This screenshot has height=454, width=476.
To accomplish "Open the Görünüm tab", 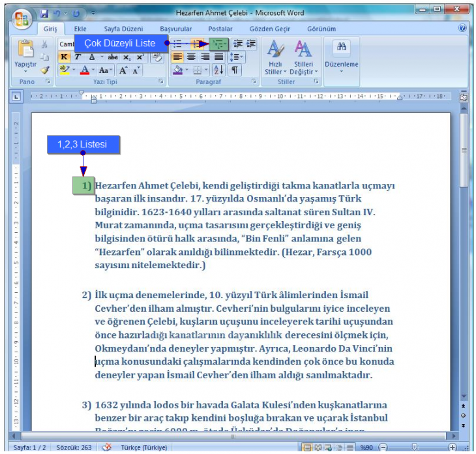I will click(x=321, y=29).
